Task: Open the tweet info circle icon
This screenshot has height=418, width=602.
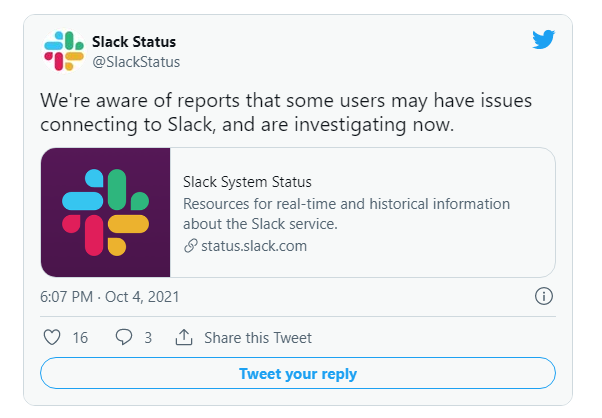Action: 544,296
